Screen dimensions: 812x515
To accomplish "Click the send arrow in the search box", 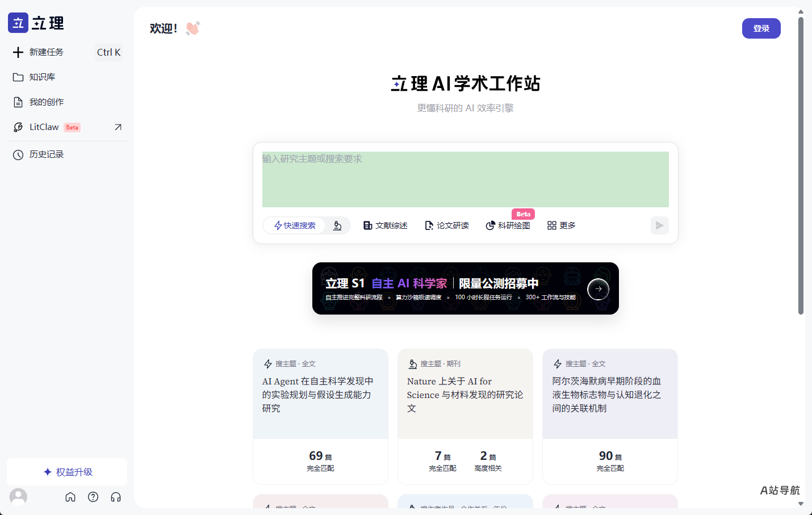I will [x=659, y=225].
